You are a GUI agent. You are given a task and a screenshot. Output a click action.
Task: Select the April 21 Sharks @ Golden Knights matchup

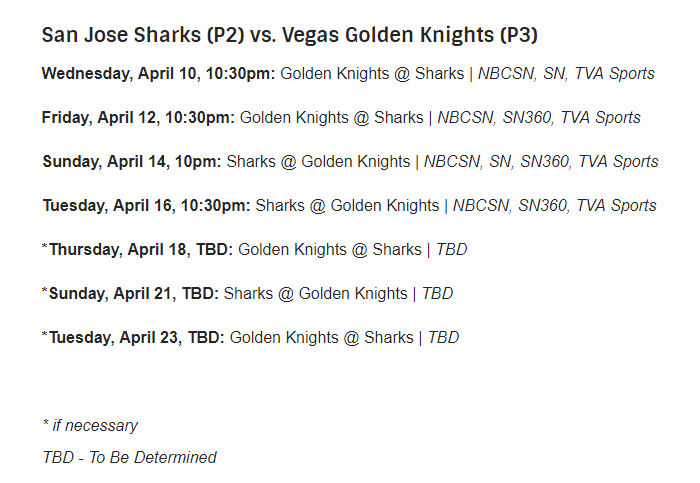316,294
